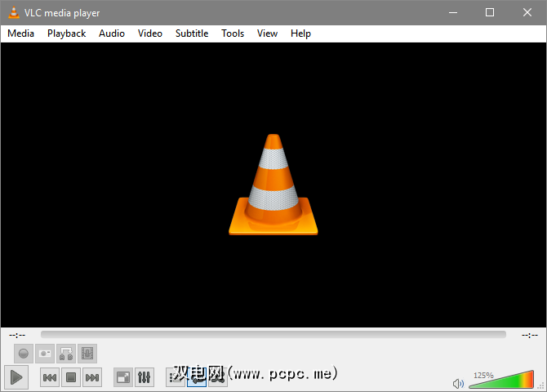Skip to the next media track
The image size is (547, 392).
click(x=92, y=377)
